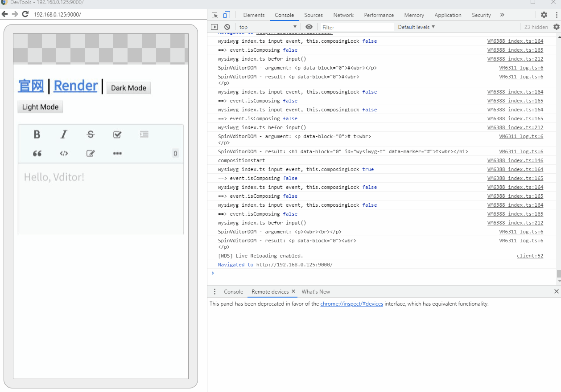Go forward using browser forward arrow
The height and width of the screenshot is (392, 561).
(x=15, y=14)
